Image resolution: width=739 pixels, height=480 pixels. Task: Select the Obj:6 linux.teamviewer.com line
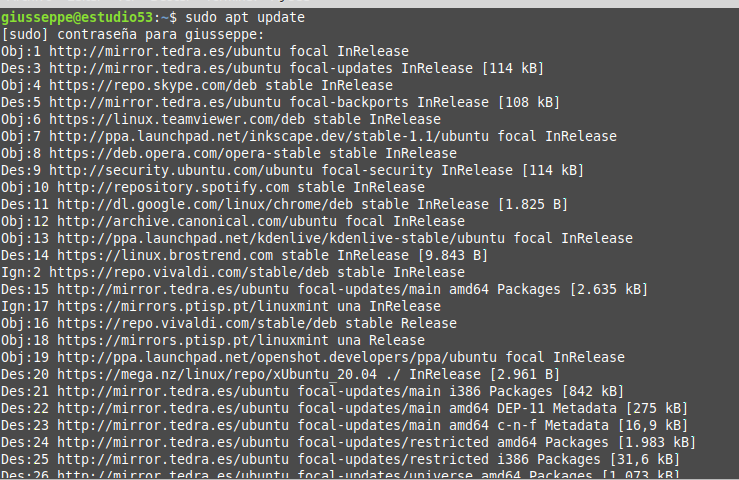pyautogui.click(x=221, y=119)
